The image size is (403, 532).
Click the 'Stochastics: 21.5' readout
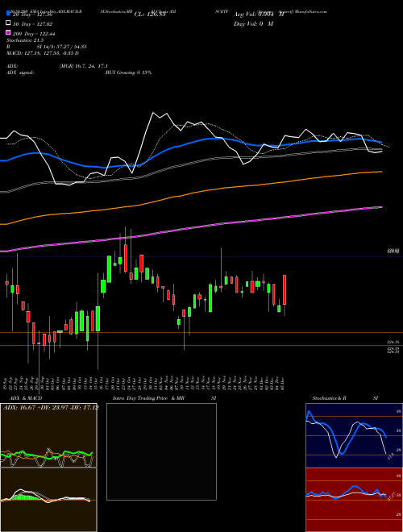click(24, 40)
